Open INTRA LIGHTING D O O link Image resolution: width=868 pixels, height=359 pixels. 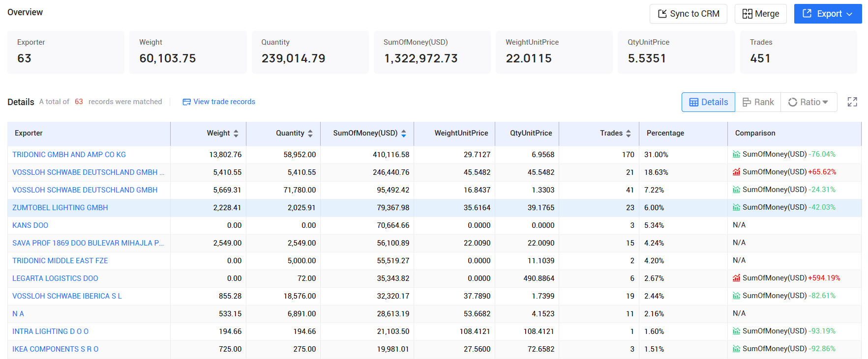point(50,331)
